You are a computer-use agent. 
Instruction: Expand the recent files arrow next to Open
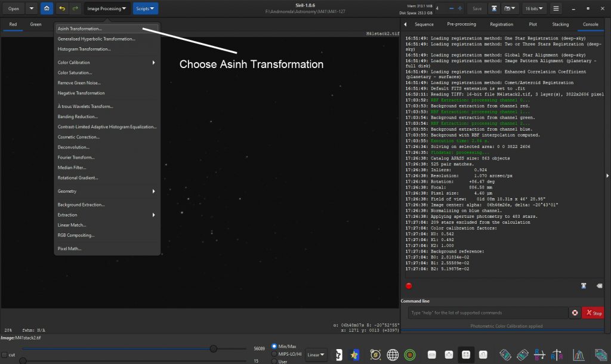(32, 8)
